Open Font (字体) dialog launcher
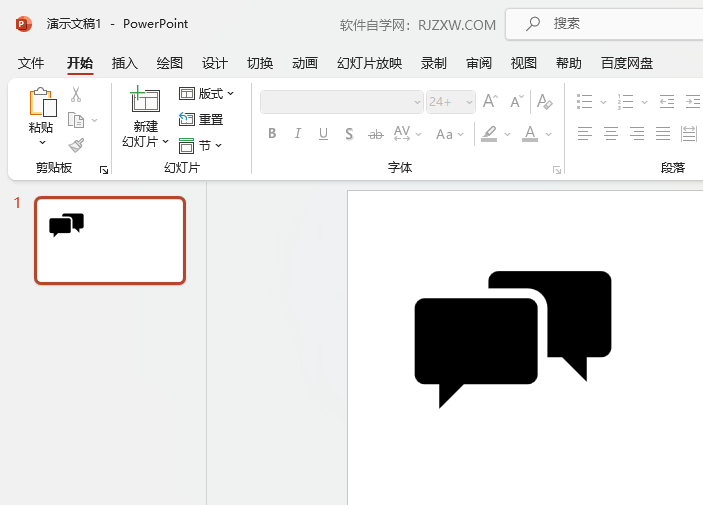The image size is (703, 505). 557,170
